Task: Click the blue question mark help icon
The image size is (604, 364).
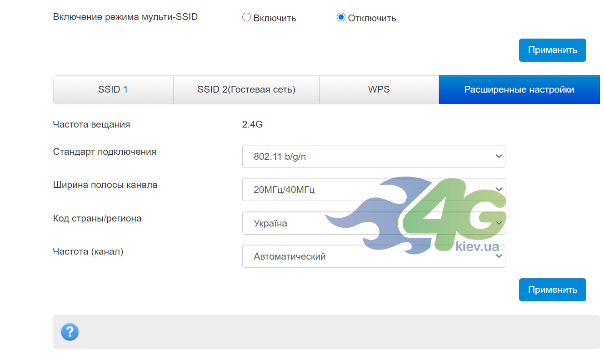Action: [70, 332]
